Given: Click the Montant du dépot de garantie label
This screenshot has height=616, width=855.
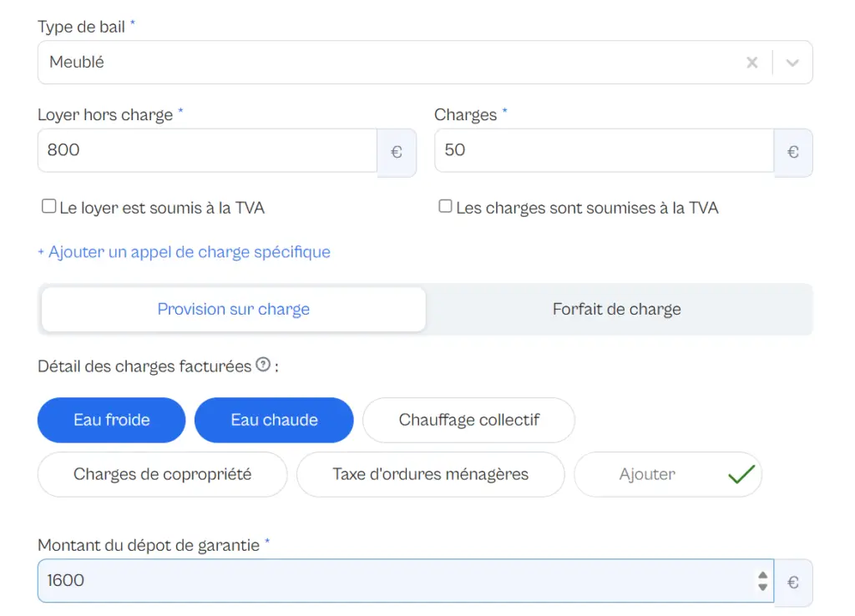Looking at the screenshot, I should (x=149, y=545).
